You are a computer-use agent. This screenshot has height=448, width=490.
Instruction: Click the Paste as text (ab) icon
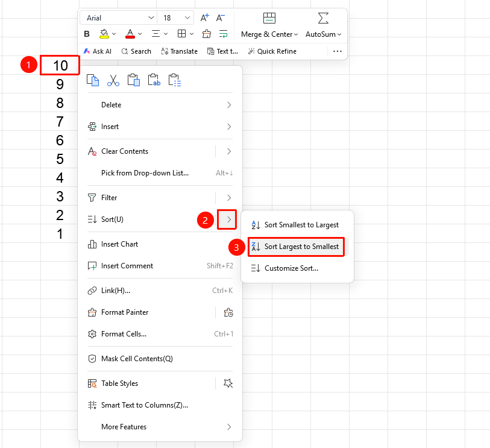pos(154,80)
